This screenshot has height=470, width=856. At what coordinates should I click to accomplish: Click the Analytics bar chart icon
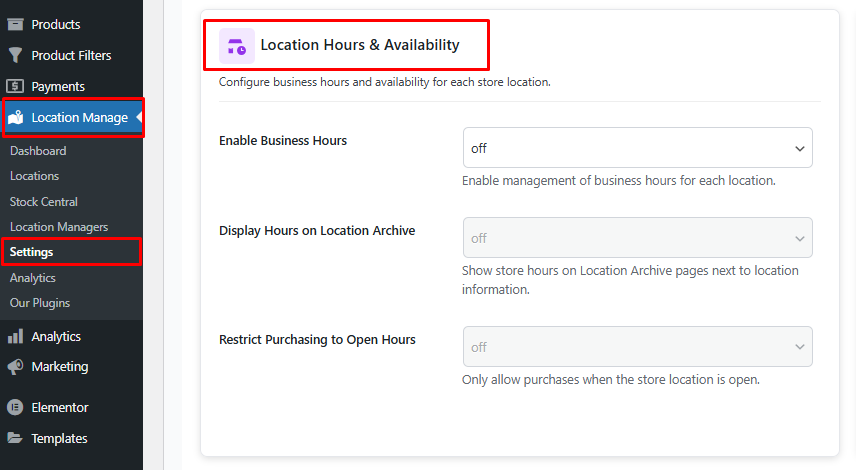point(15,337)
